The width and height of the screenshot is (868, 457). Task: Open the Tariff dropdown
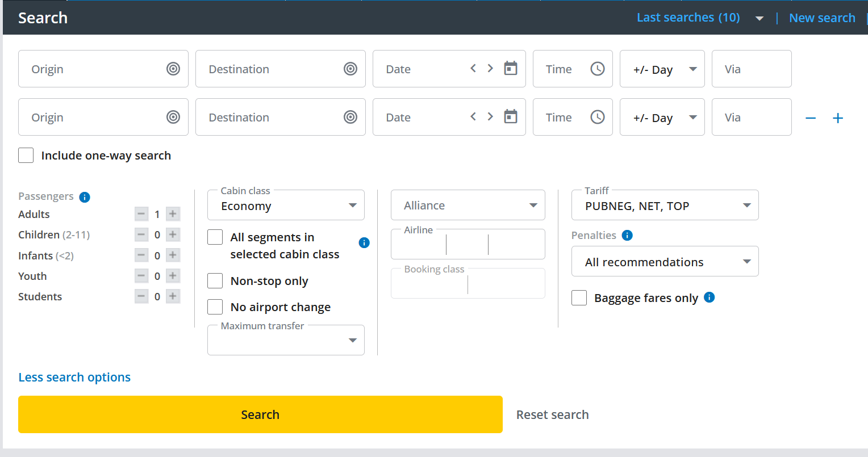click(x=665, y=206)
